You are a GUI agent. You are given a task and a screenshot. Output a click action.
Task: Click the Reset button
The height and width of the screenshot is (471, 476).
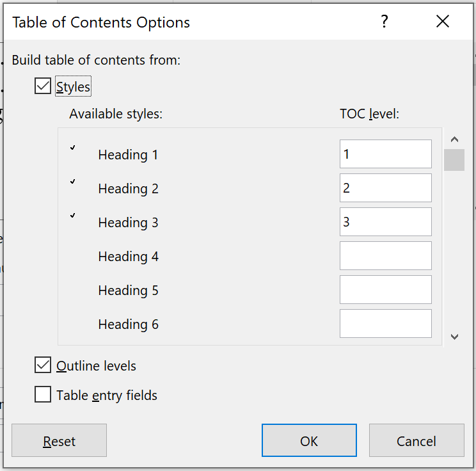point(59,440)
